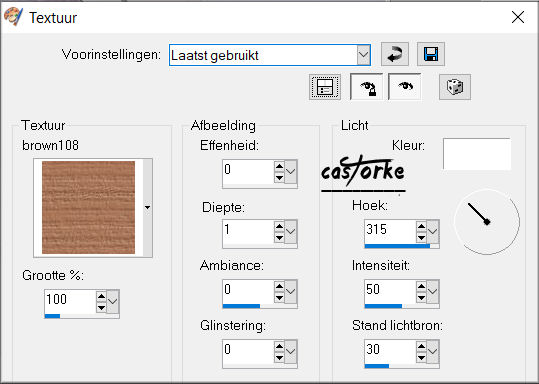Expand the Hoek slider dropdown

tap(433, 231)
